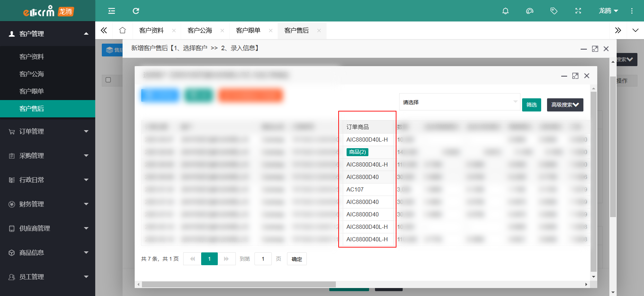
Task: Click the refresh icon in top bar
Action: pos(136,11)
